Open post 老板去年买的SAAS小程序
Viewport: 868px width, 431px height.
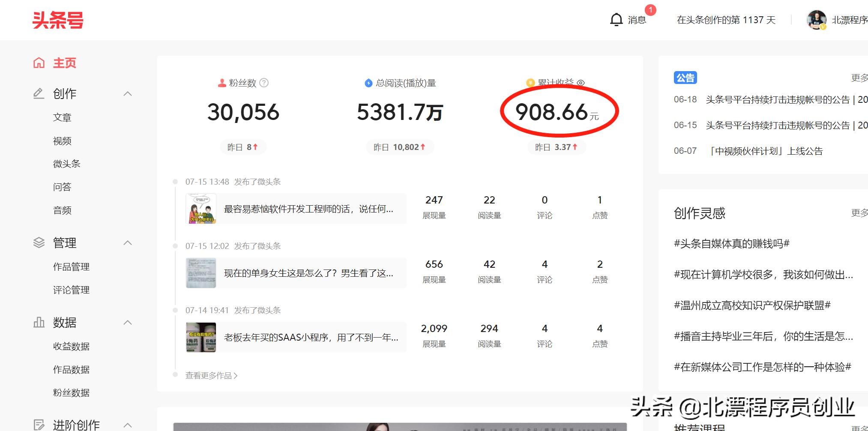click(x=311, y=338)
